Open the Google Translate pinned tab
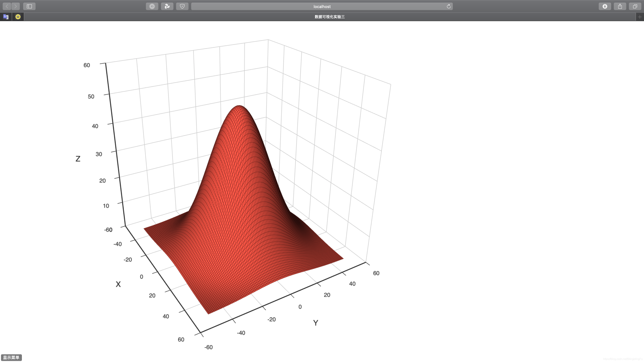Screen dimensions: 644x362 (x=6, y=17)
